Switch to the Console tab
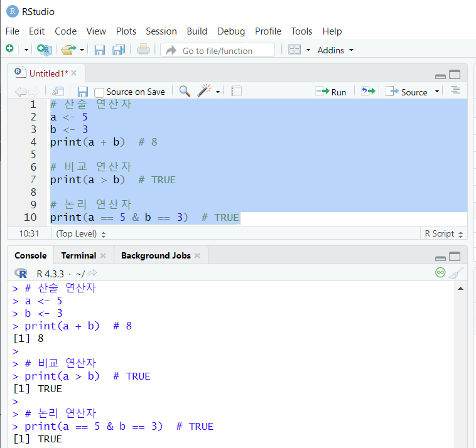This screenshot has height=448, width=476. click(31, 256)
